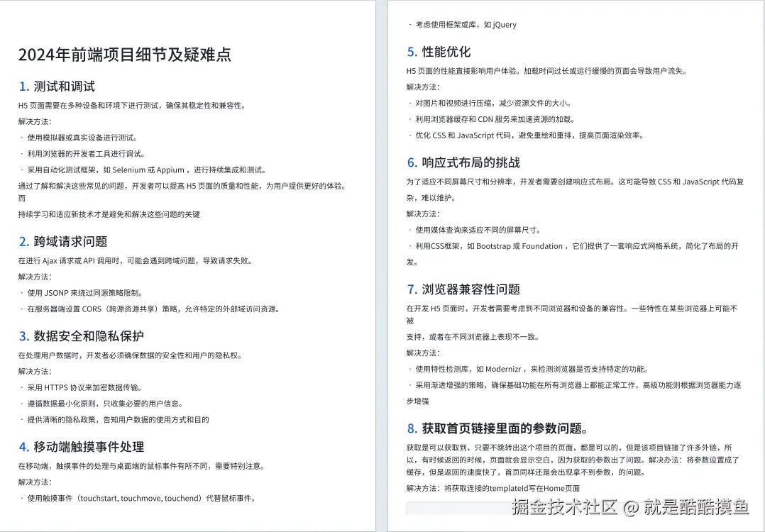This screenshot has width=765, height=532.
Task: Click "解决方法:" under 跨域请求问题 heading
Action: tap(35, 277)
